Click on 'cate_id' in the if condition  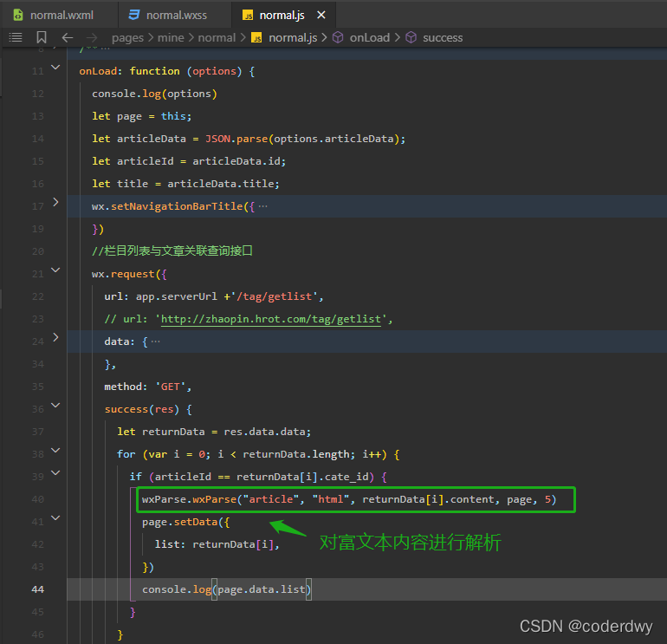point(346,477)
